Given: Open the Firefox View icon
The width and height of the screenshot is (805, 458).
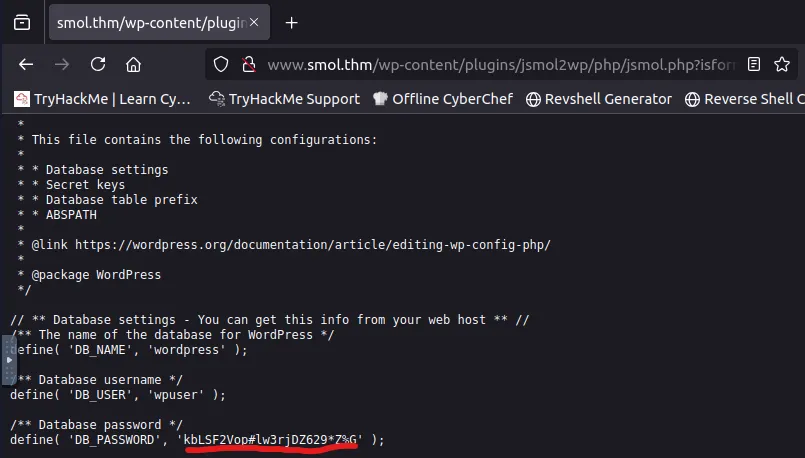Looking at the screenshot, I should pos(22,22).
